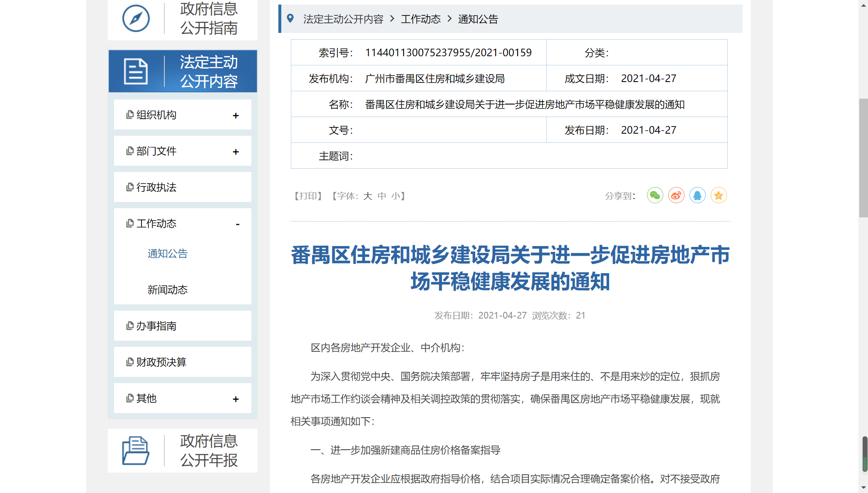Share article to WeChat icon
Screen dimensions: 868x493
(x=655, y=195)
